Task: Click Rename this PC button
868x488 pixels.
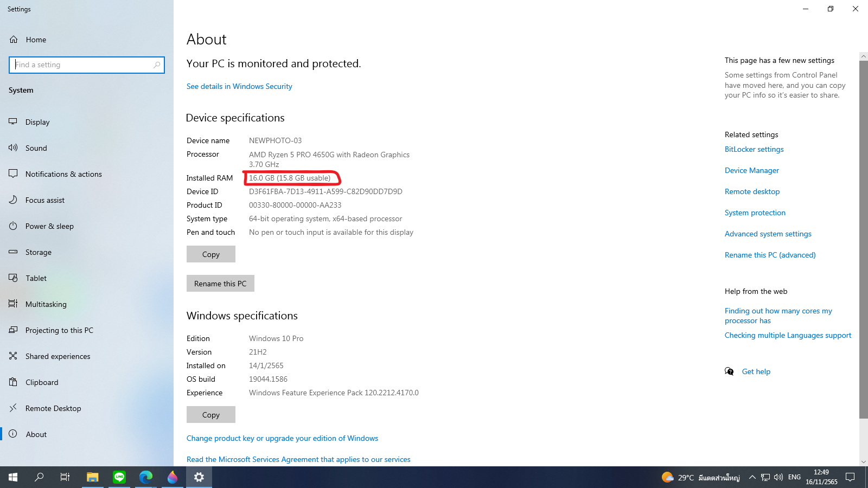Action: [220, 284]
